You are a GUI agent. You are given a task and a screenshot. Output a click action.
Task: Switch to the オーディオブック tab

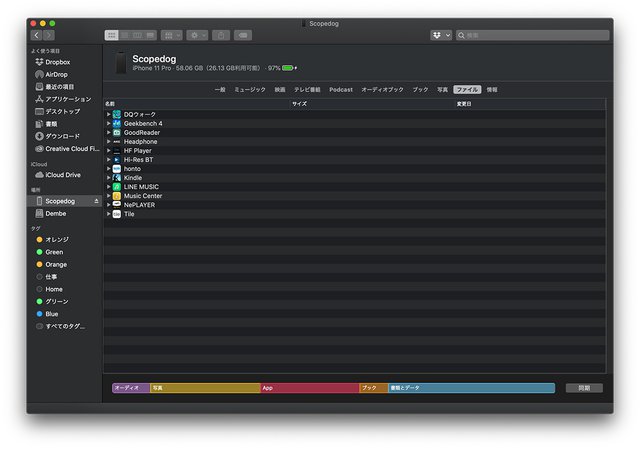click(x=382, y=89)
